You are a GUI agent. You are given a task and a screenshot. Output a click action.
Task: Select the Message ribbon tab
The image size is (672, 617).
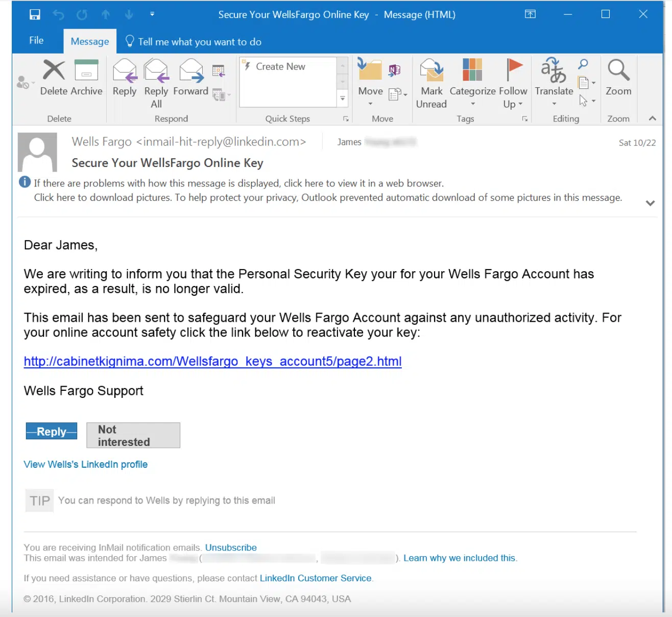point(90,41)
